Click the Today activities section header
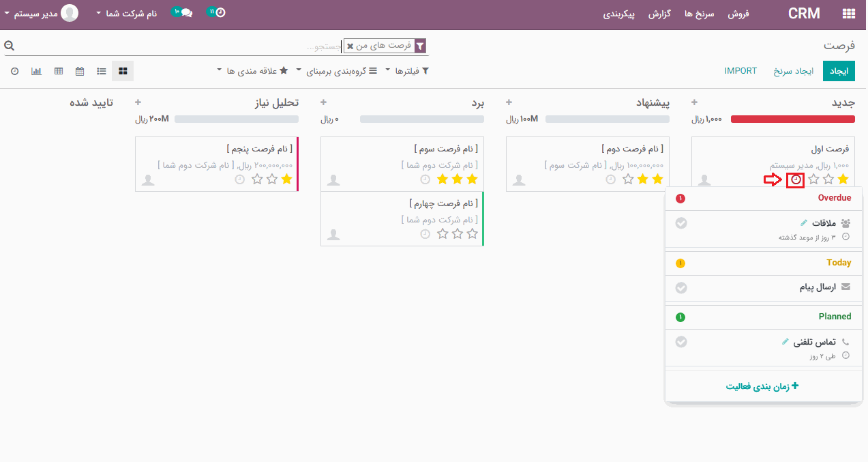 pyautogui.click(x=764, y=263)
